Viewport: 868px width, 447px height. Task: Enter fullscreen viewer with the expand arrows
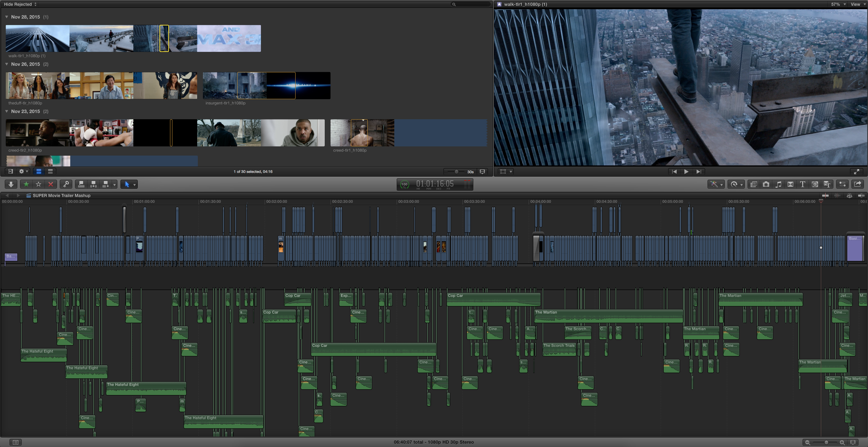click(856, 172)
